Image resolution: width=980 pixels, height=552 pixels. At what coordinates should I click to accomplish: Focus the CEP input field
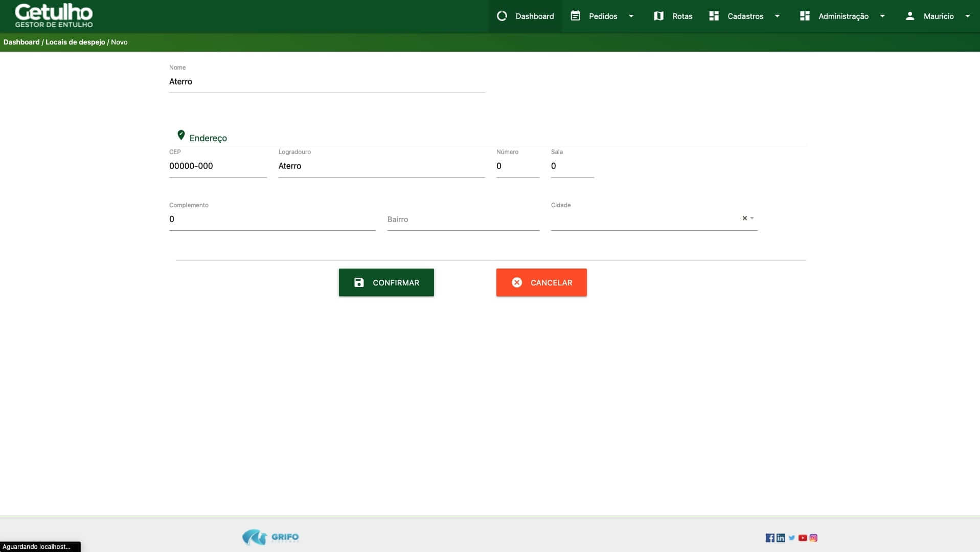point(218,166)
